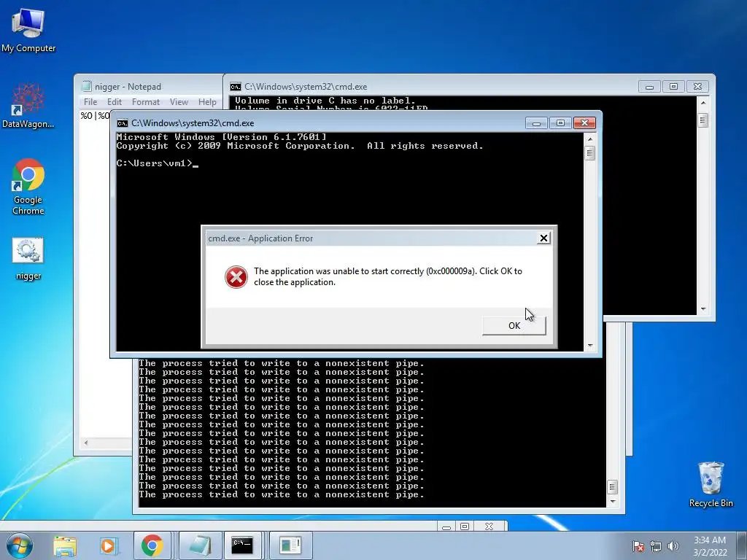747x560 pixels.
Task: Open Notepad's View menu
Action: pyautogui.click(x=179, y=102)
